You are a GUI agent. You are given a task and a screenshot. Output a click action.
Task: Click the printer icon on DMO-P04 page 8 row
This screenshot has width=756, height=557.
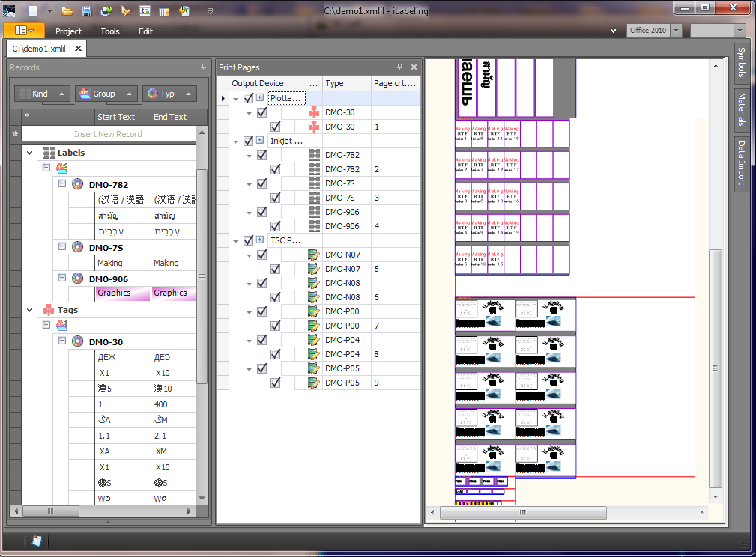[314, 353]
